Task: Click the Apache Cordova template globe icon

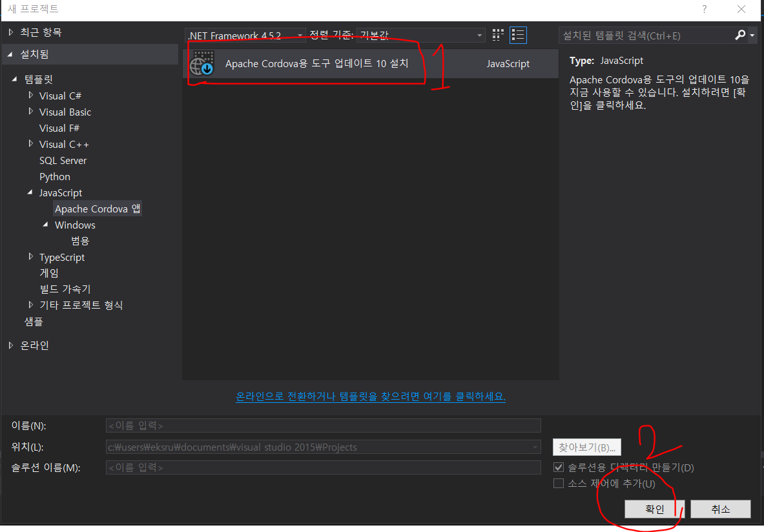Action: (203, 63)
